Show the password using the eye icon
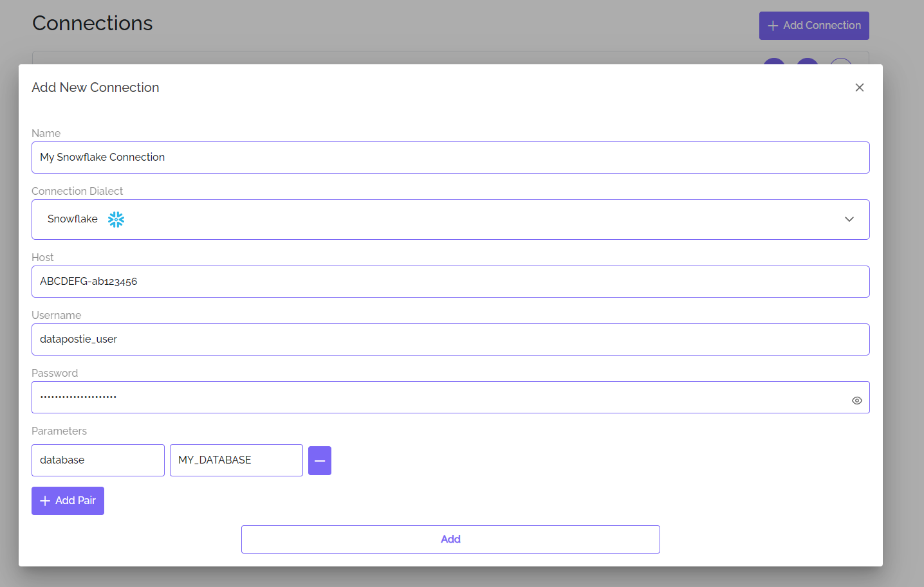This screenshot has width=924, height=587. [x=856, y=401]
